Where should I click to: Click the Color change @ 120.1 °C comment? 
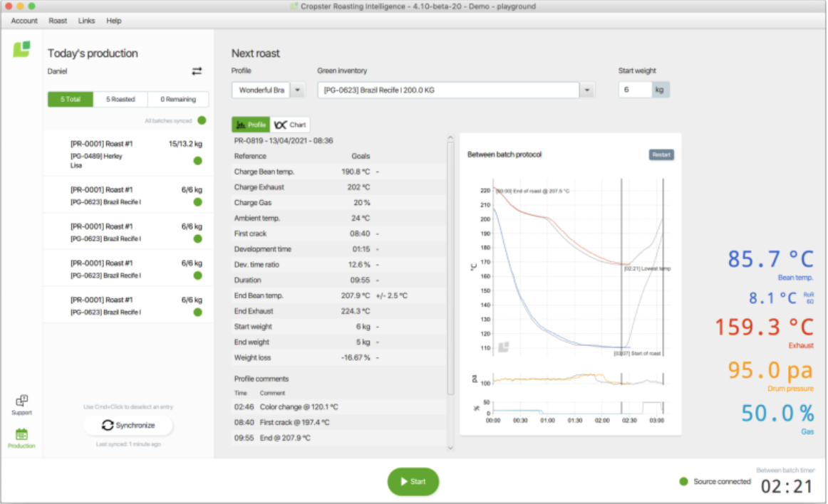point(299,407)
